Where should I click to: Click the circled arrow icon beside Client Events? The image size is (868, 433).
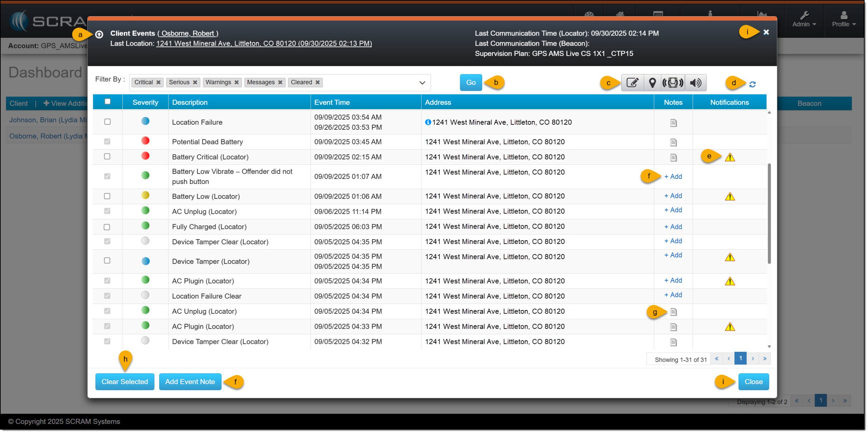(99, 35)
